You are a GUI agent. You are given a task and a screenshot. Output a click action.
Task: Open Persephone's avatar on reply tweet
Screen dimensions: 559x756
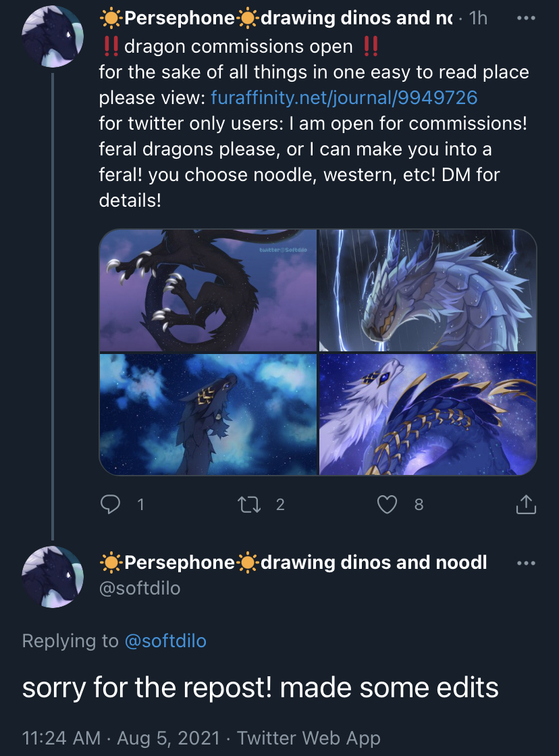[53, 577]
